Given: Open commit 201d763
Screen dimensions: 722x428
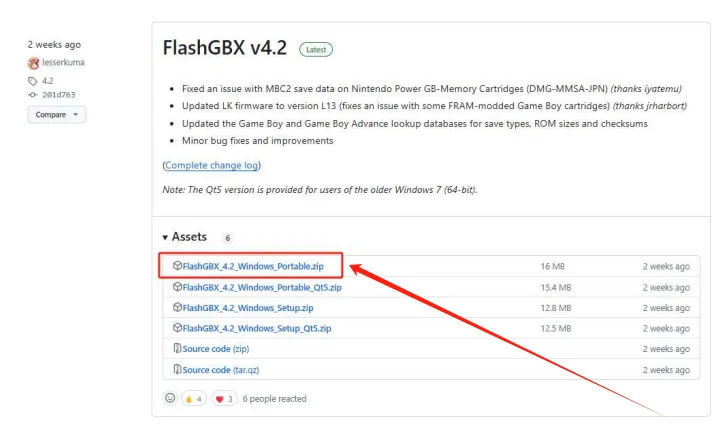Looking at the screenshot, I should (x=57, y=94).
